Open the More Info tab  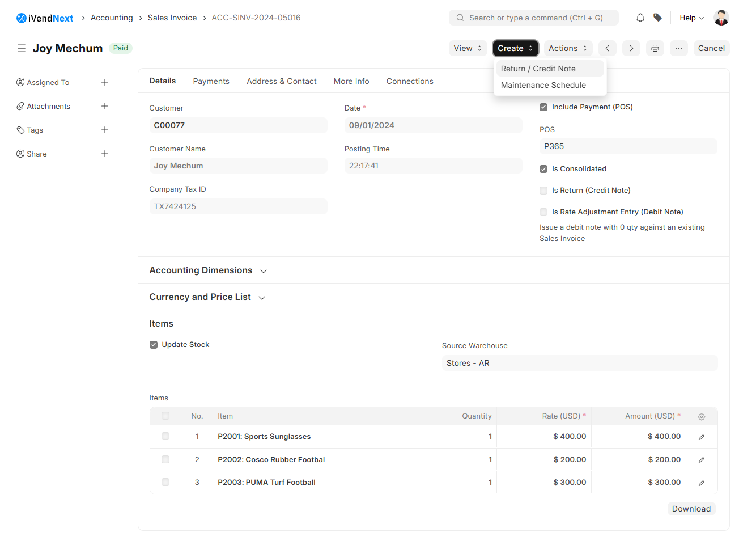coord(351,81)
